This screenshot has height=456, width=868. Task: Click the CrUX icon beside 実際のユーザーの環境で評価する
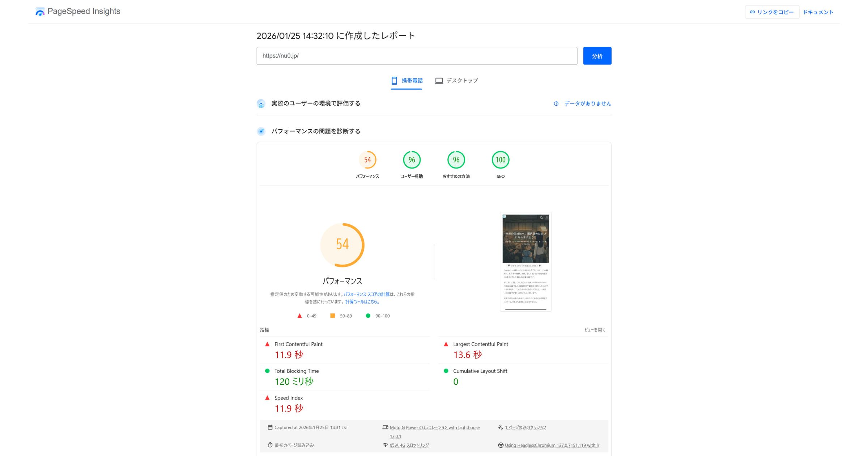pos(261,104)
